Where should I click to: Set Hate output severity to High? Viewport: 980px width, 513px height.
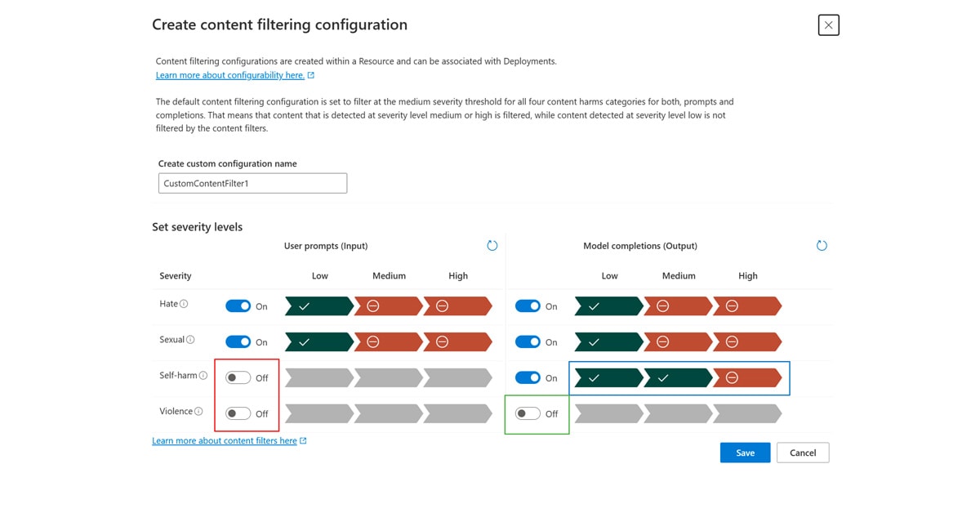click(748, 306)
